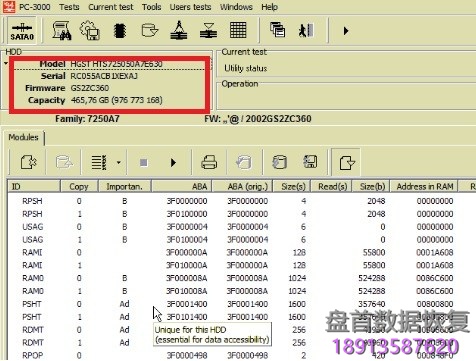Click the FW 2002GS2ZC360 text
The height and width of the screenshot is (361, 476).
tap(258, 119)
